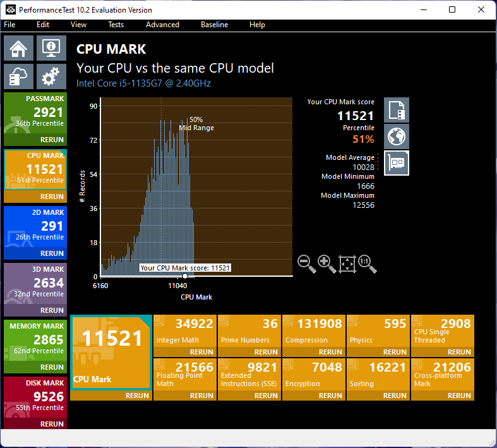Reset chart zoom to 1:1

tap(367, 263)
